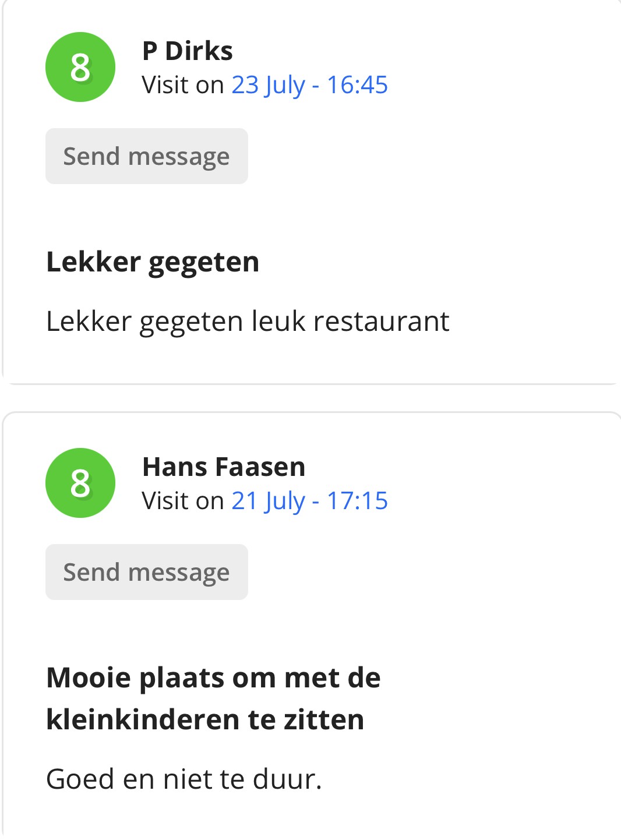Click the Visit on label under Hans Faasen

coord(183,501)
